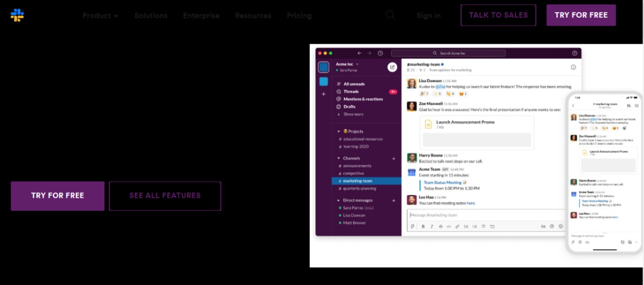Click the emoji smiley icon in composer

[561, 227]
